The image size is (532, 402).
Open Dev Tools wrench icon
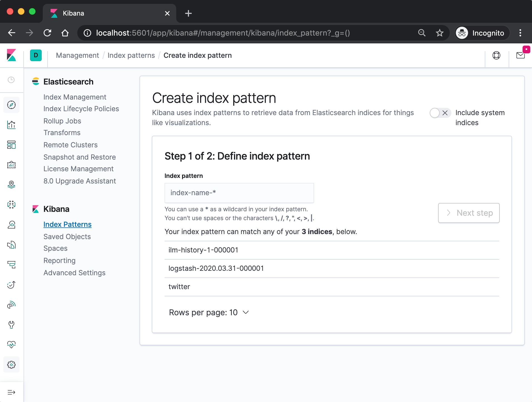pos(11,325)
